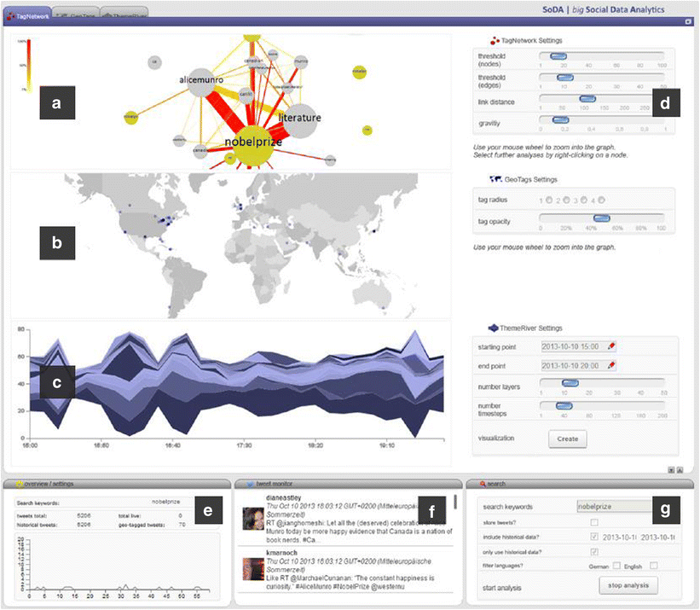Enable the English language filter
This screenshot has height=610, width=700.
654,566
